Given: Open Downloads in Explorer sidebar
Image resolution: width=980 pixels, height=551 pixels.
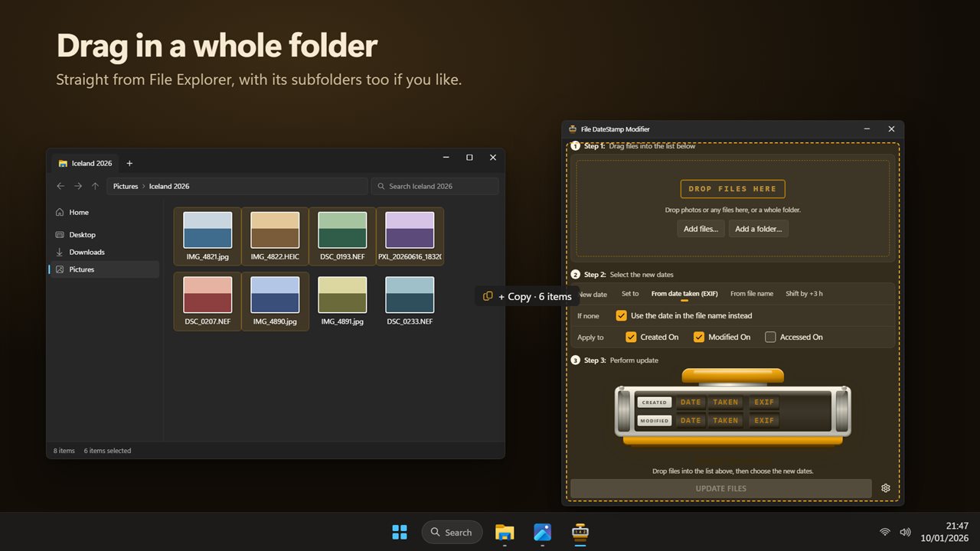Looking at the screenshot, I should (x=104, y=252).
